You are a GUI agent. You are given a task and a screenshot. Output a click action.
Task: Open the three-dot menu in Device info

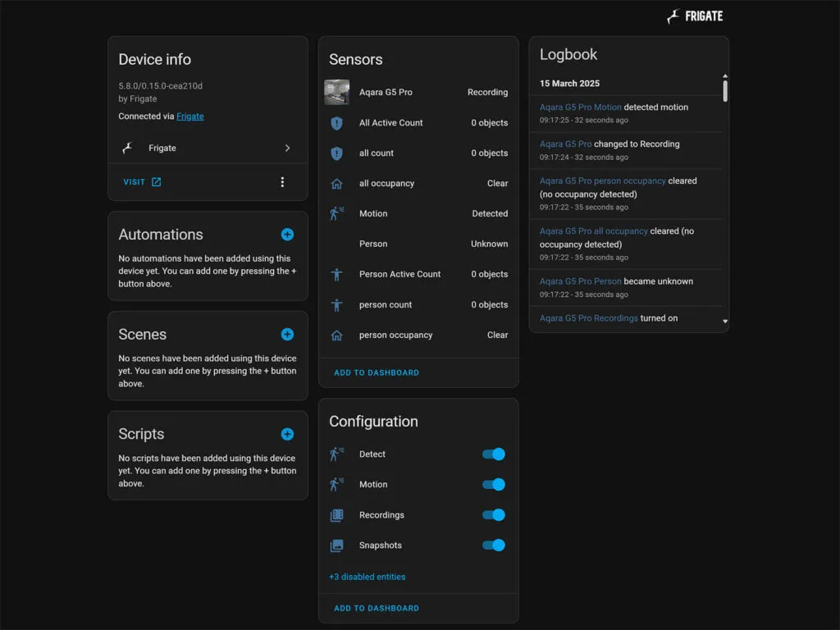(282, 182)
